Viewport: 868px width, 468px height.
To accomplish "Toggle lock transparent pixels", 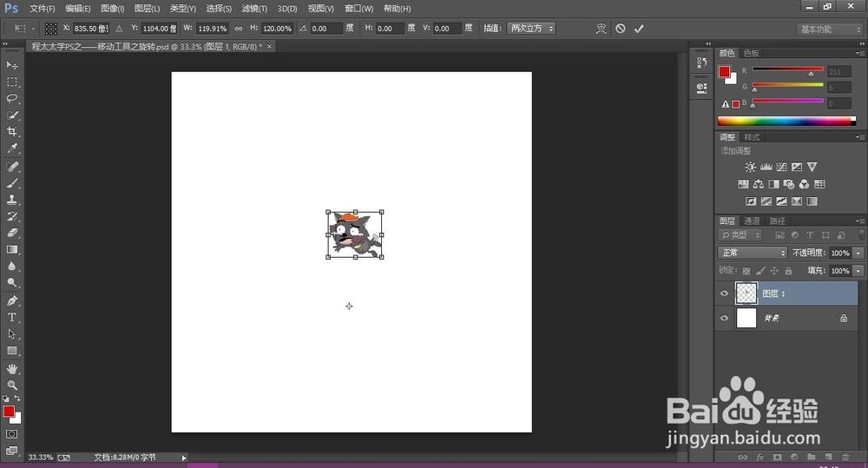I will pyautogui.click(x=746, y=271).
